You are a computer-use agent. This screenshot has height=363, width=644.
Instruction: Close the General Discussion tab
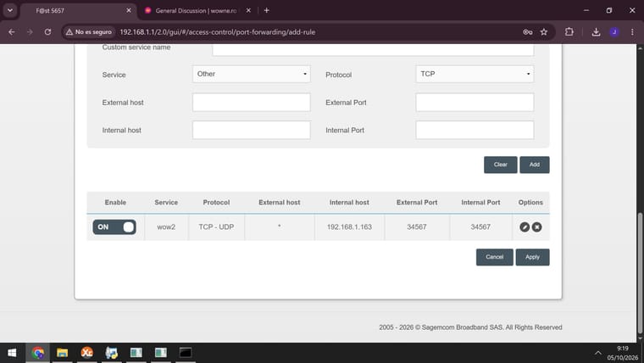click(x=248, y=11)
